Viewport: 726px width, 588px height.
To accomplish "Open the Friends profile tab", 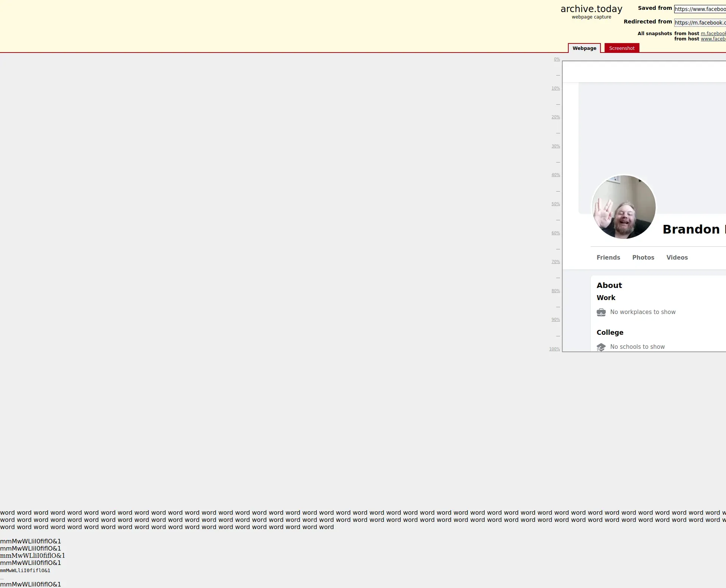I will (608, 258).
